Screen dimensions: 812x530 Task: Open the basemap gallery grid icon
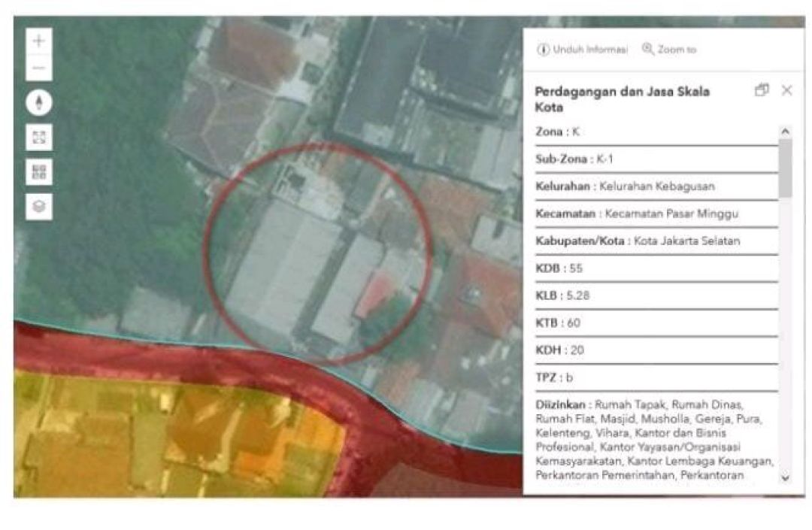(x=39, y=171)
